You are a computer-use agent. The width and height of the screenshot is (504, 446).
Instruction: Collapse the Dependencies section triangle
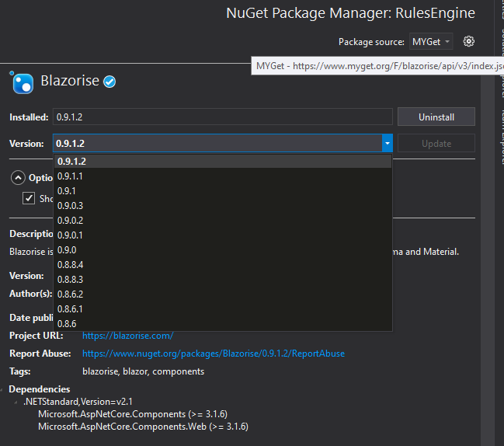tap(2, 390)
